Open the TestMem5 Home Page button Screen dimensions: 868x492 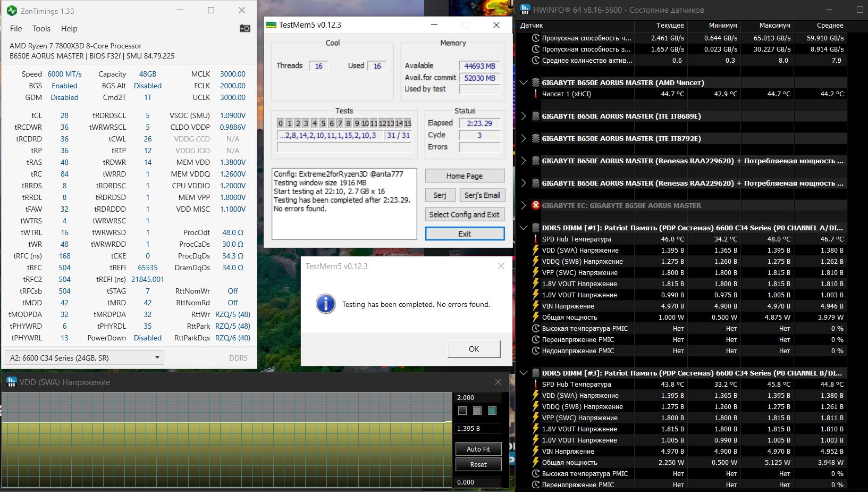(x=465, y=176)
